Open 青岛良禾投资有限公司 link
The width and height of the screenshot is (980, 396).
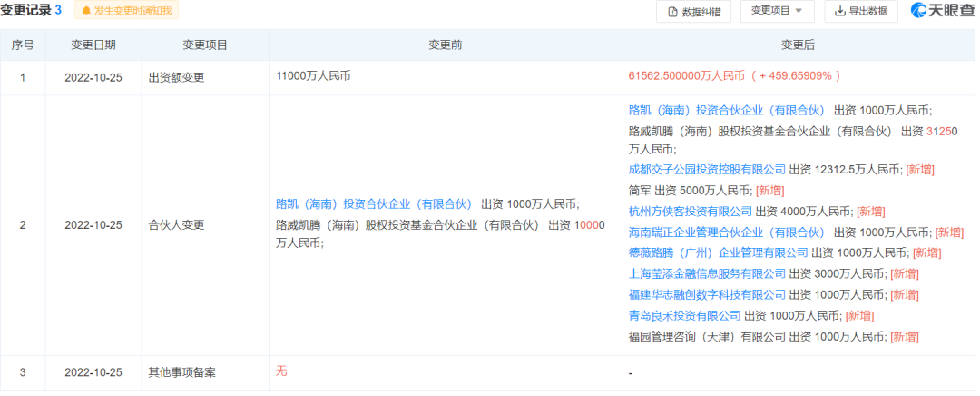(684, 315)
